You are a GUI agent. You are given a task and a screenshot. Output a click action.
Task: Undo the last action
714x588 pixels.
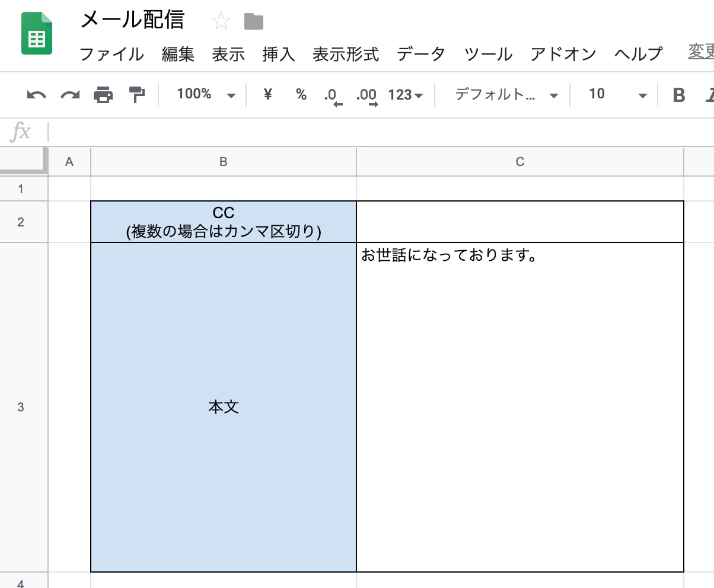coord(36,94)
